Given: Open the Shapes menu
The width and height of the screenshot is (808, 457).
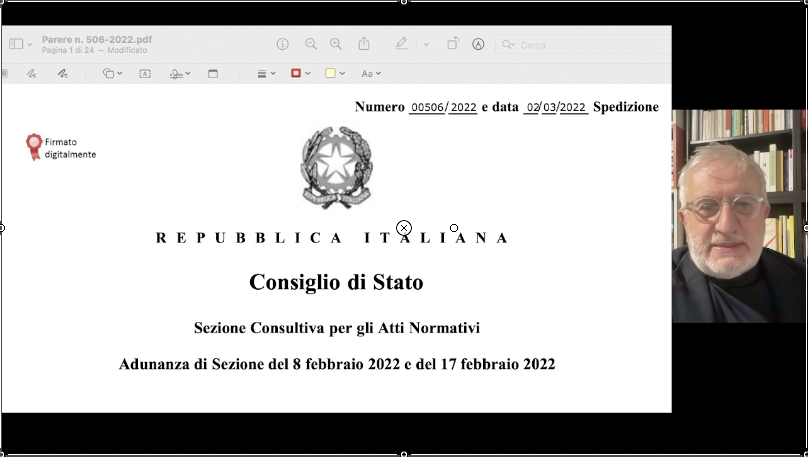Looking at the screenshot, I should pyautogui.click(x=112, y=73).
